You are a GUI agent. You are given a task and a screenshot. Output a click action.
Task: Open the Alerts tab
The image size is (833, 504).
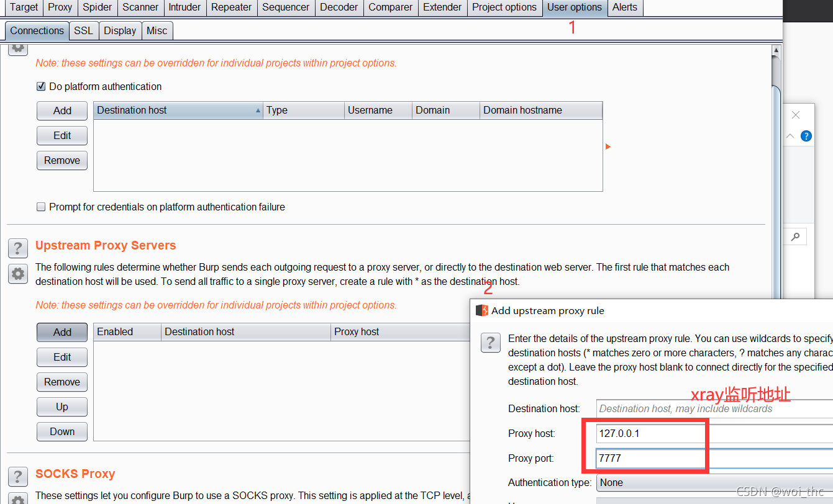point(625,7)
